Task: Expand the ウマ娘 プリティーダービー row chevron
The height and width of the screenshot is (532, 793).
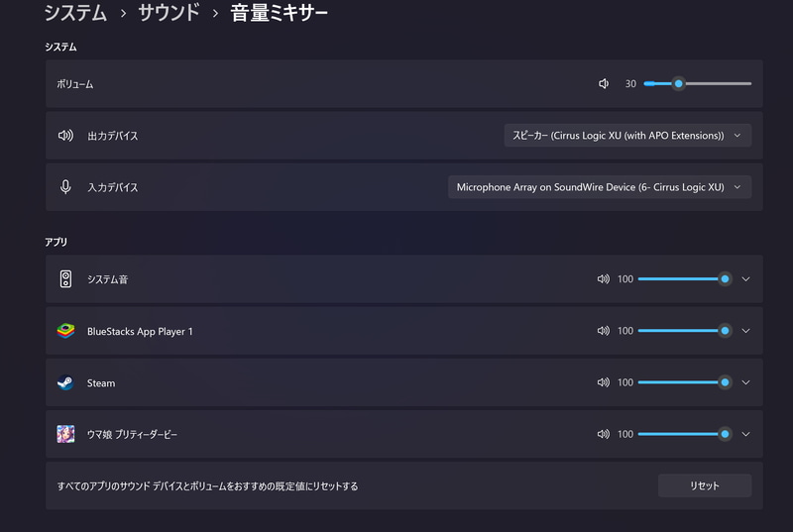Action: click(x=746, y=434)
